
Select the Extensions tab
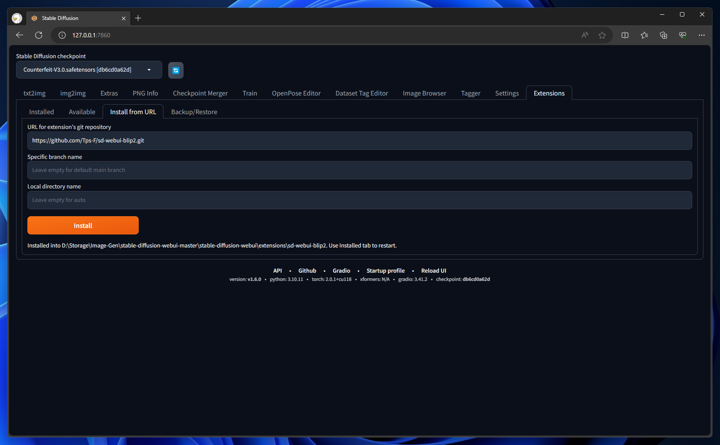coord(549,93)
